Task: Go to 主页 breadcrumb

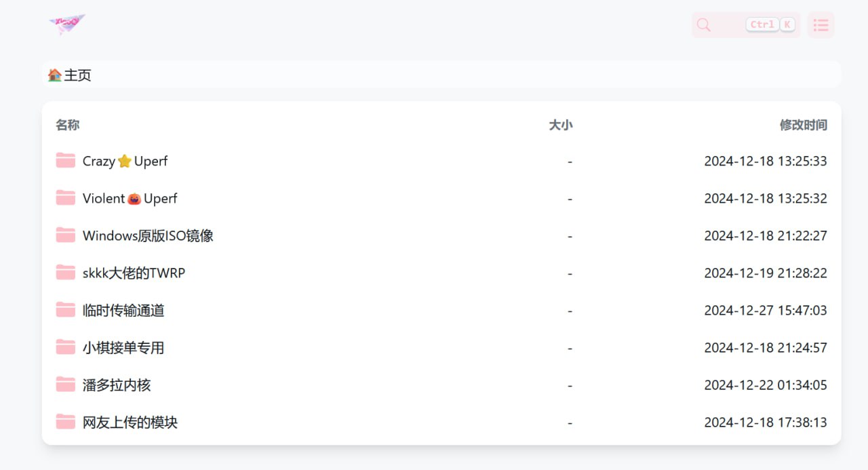Action: point(78,75)
